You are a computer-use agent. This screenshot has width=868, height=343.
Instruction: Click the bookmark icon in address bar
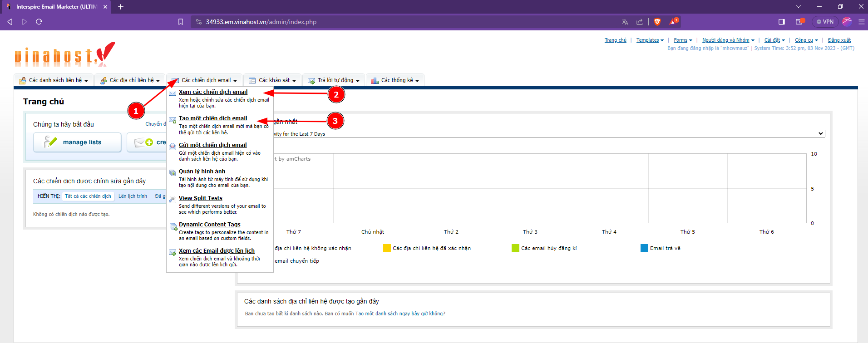[181, 22]
